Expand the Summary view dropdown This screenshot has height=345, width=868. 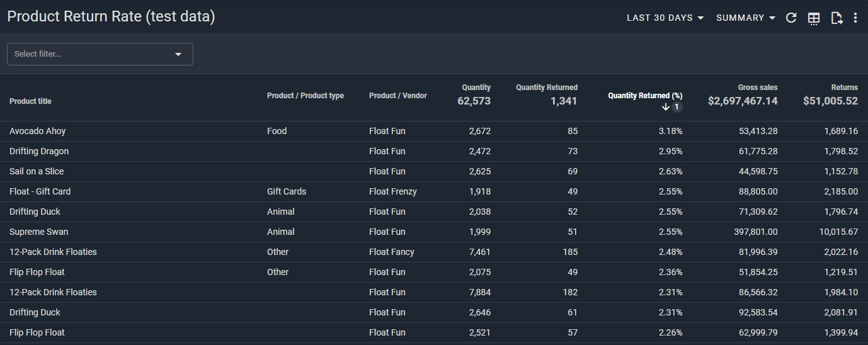(x=746, y=18)
